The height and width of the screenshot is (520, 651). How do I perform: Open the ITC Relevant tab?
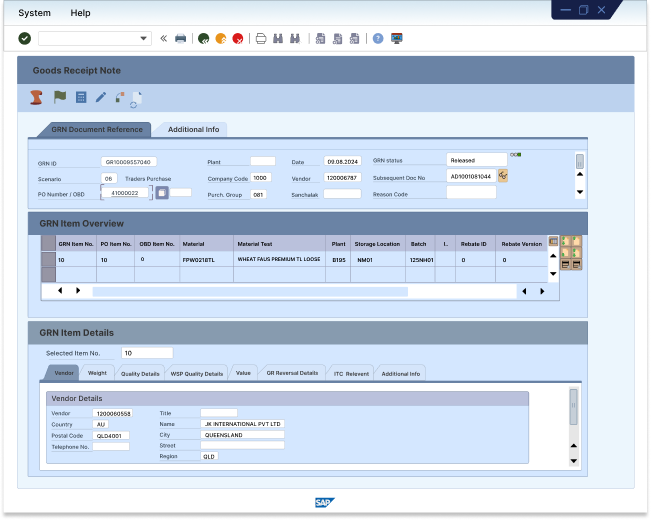click(351, 374)
